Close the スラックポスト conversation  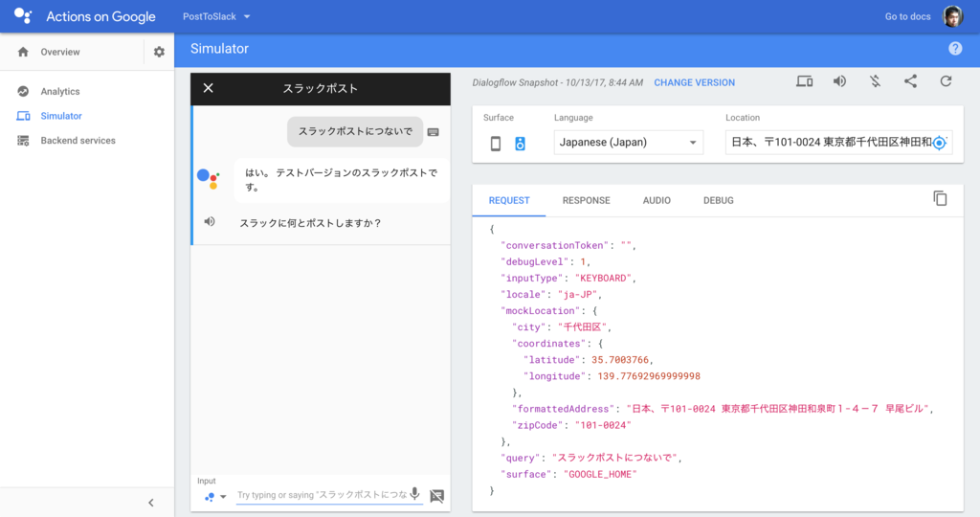(208, 88)
